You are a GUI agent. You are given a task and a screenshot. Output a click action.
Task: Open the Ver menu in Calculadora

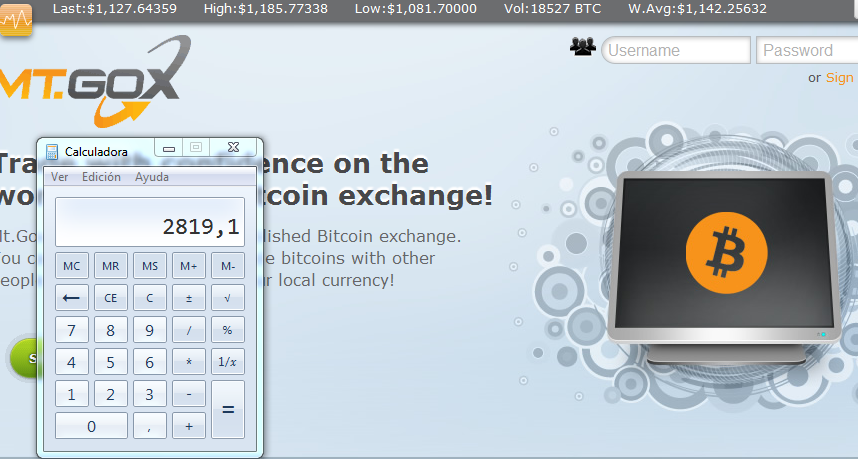(x=60, y=177)
